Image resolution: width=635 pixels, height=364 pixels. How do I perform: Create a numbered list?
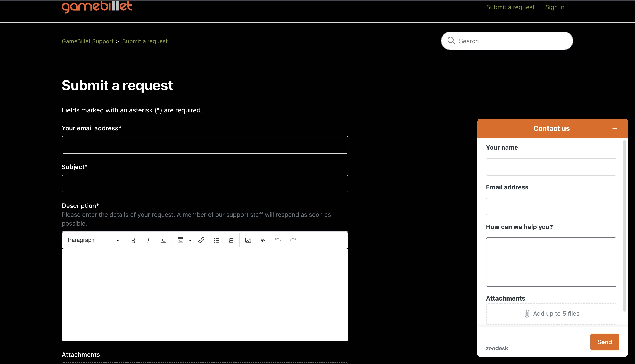coord(231,240)
